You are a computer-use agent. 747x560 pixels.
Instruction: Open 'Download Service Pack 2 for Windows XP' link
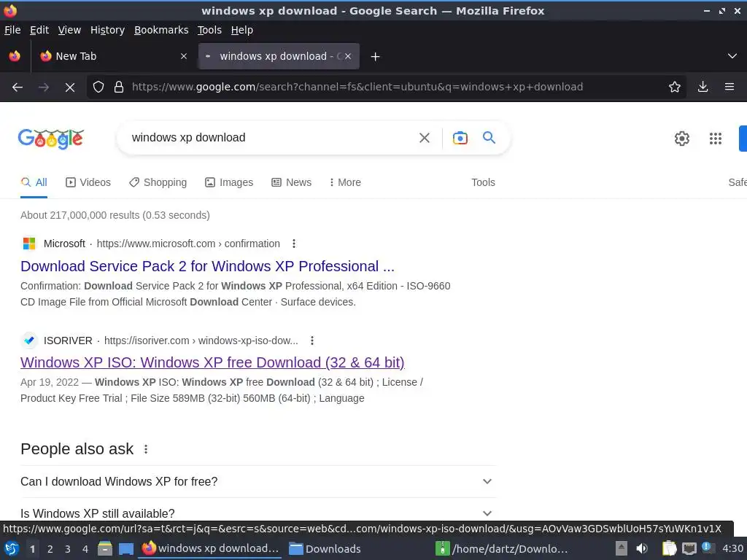click(207, 266)
